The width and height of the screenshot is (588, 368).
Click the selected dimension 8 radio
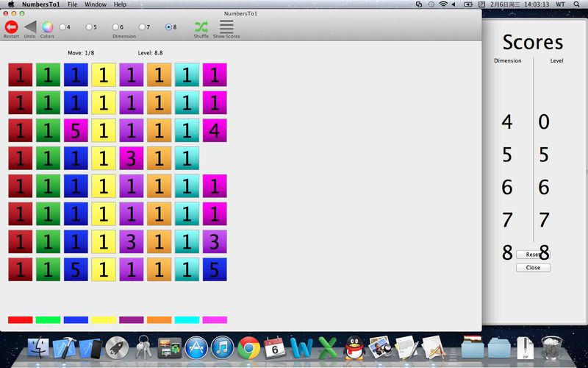168,27
